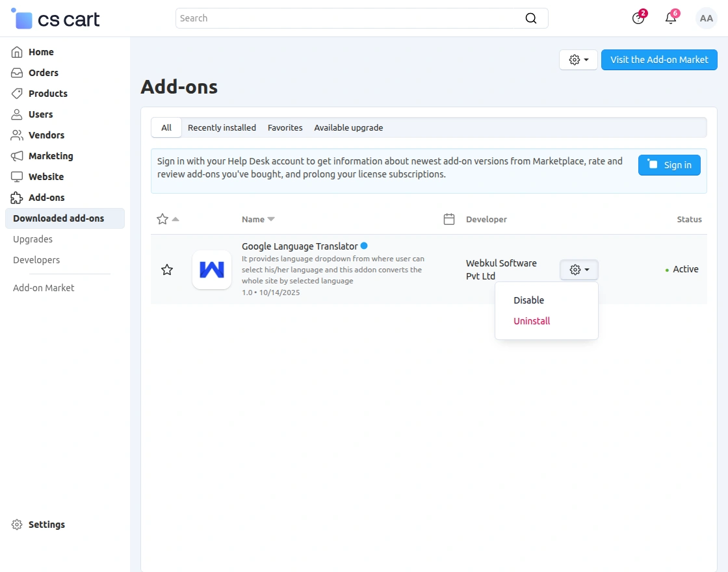The height and width of the screenshot is (572, 728).
Task: Click the Products tag icon
Action: (17, 94)
